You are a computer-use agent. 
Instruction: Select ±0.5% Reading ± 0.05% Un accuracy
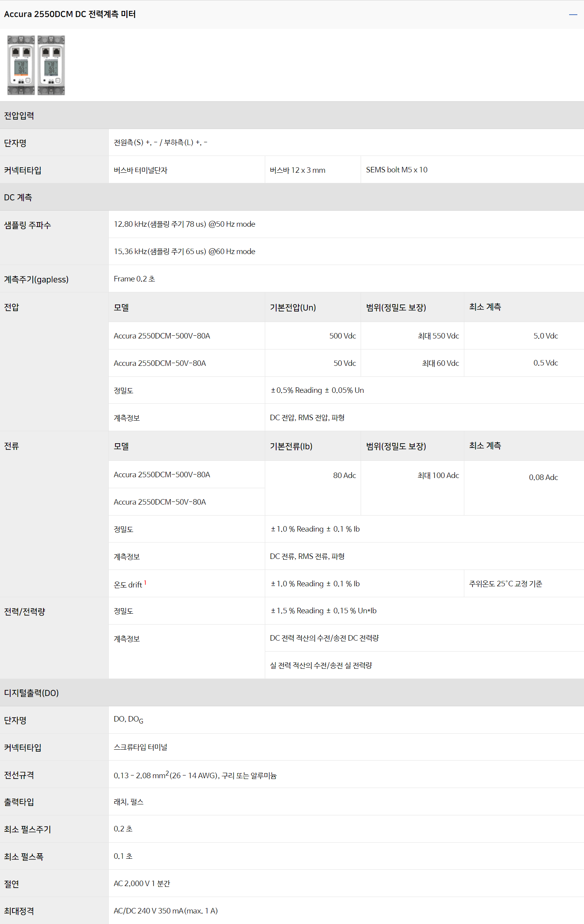pyautogui.click(x=317, y=390)
